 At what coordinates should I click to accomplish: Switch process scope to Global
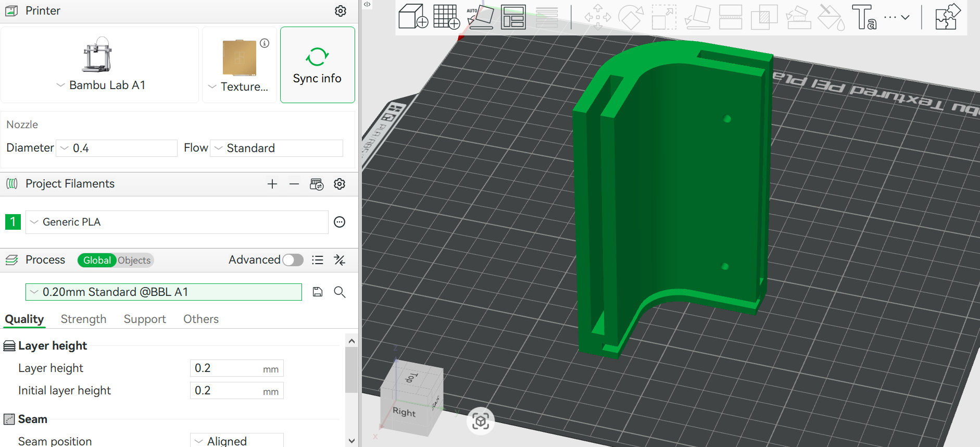pyautogui.click(x=97, y=260)
